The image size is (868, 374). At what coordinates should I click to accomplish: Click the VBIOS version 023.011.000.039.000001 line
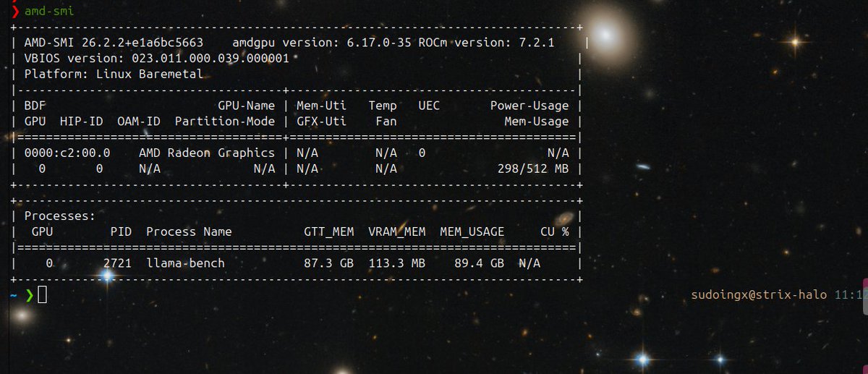coord(156,59)
